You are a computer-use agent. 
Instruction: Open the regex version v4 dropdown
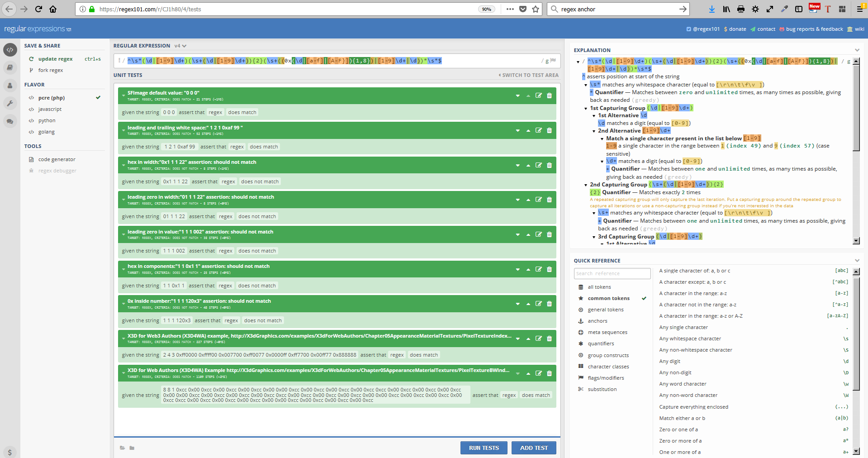point(180,46)
